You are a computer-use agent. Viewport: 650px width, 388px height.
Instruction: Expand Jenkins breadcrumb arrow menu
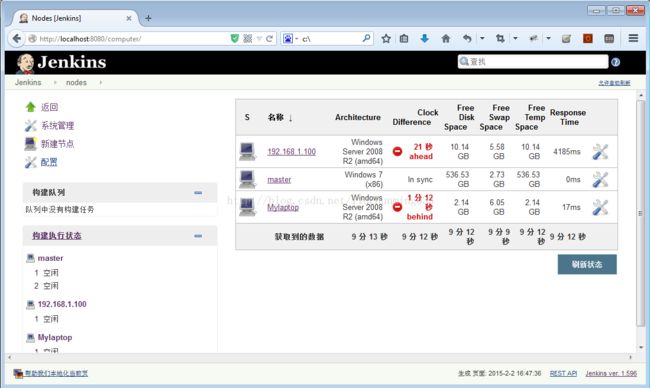coord(55,82)
